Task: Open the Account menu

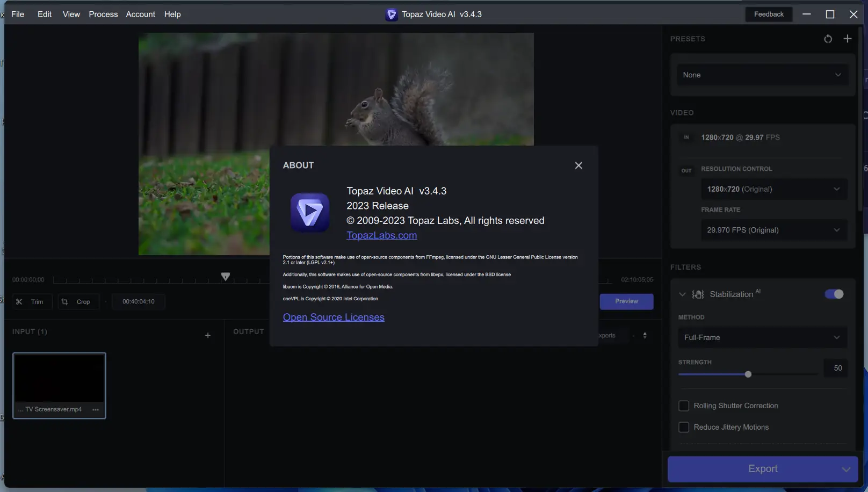Action: (141, 15)
